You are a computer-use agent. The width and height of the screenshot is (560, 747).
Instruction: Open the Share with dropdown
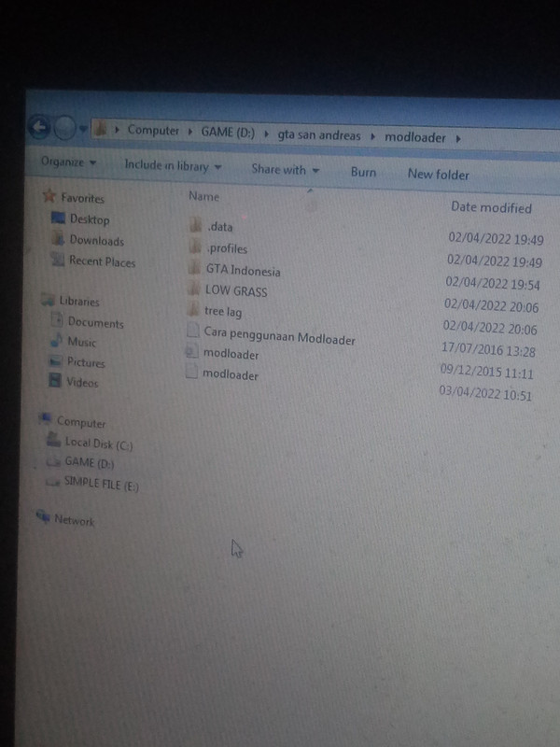tap(285, 170)
